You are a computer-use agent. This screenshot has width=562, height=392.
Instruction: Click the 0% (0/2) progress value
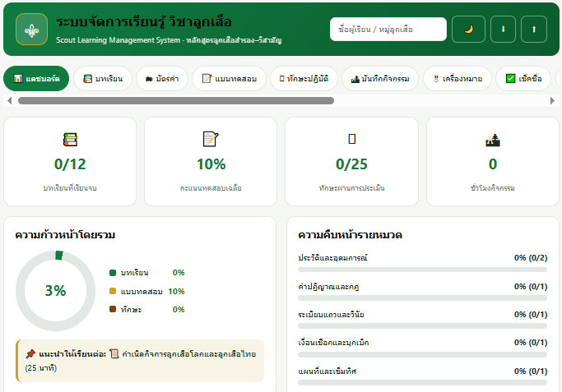[531, 258]
